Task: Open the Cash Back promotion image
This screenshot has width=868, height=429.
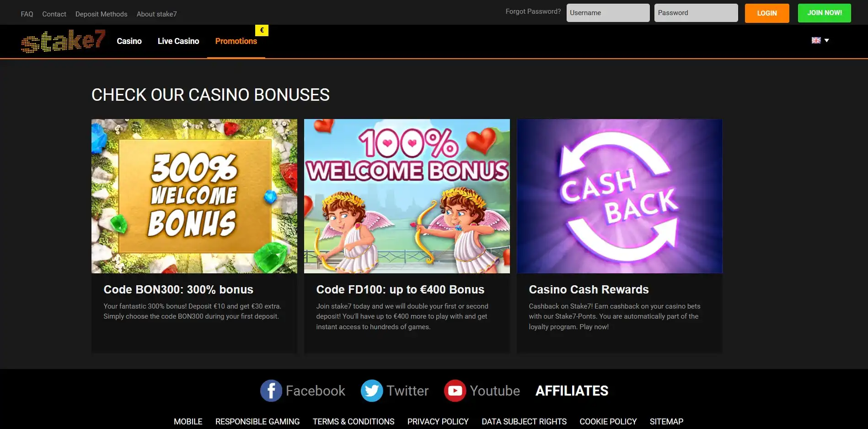Action: click(620, 196)
